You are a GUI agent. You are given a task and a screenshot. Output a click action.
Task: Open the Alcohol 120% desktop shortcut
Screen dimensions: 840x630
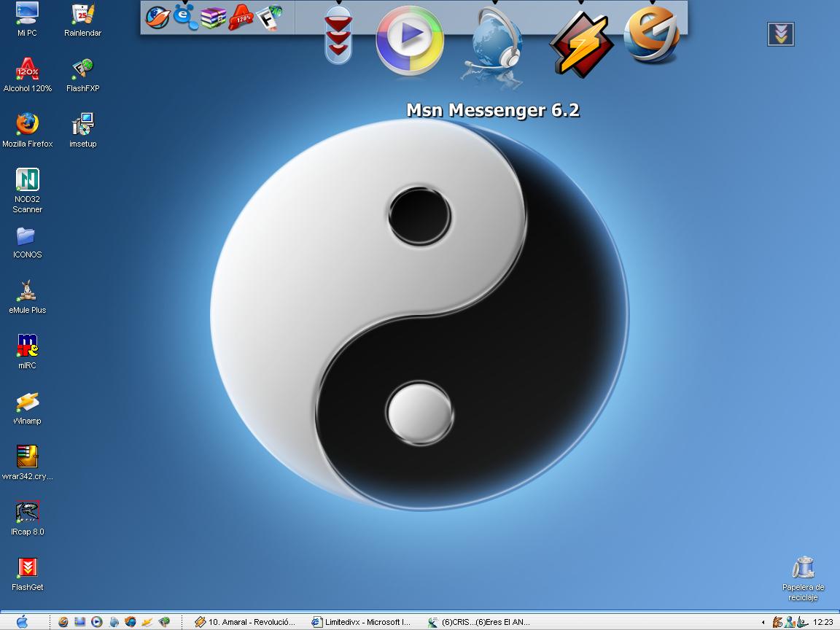click(x=27, y=75)
